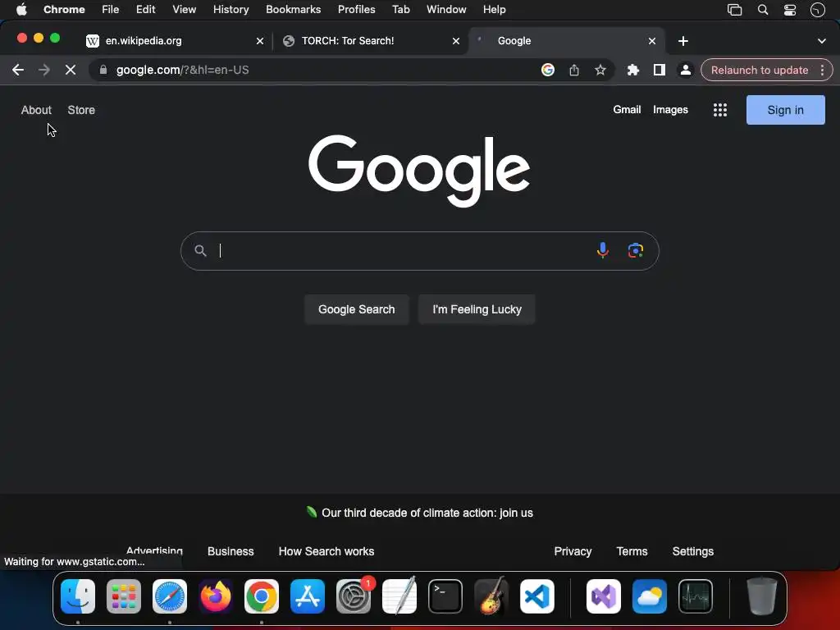Screen dimensions: 840x630
Task: Open the View menu
Action: [184, 10]
